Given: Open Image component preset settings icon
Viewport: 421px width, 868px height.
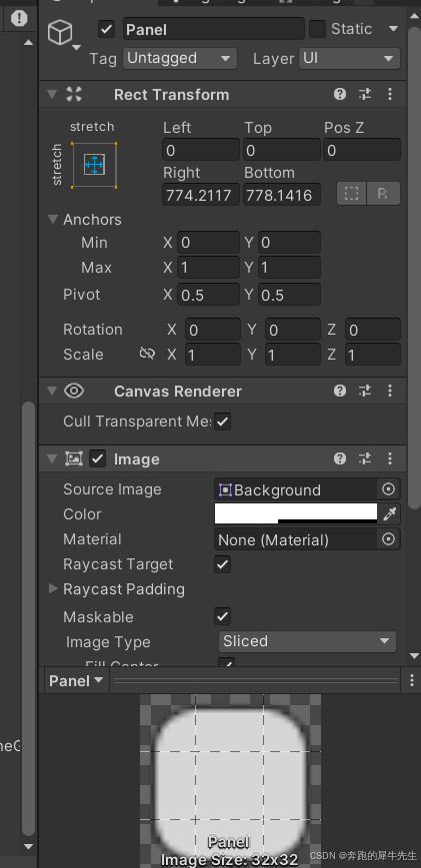Looking at the screenshot, I should (x=364, y=458).
